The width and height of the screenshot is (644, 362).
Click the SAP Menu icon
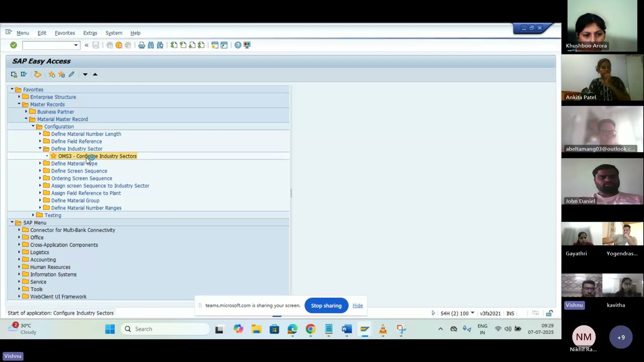pos(24,74)
